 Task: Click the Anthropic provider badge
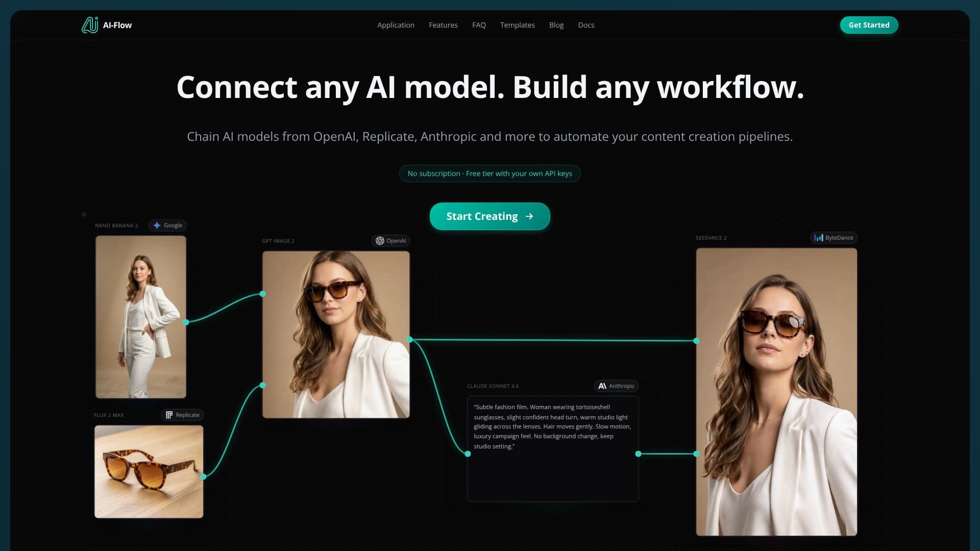point(616,386)
